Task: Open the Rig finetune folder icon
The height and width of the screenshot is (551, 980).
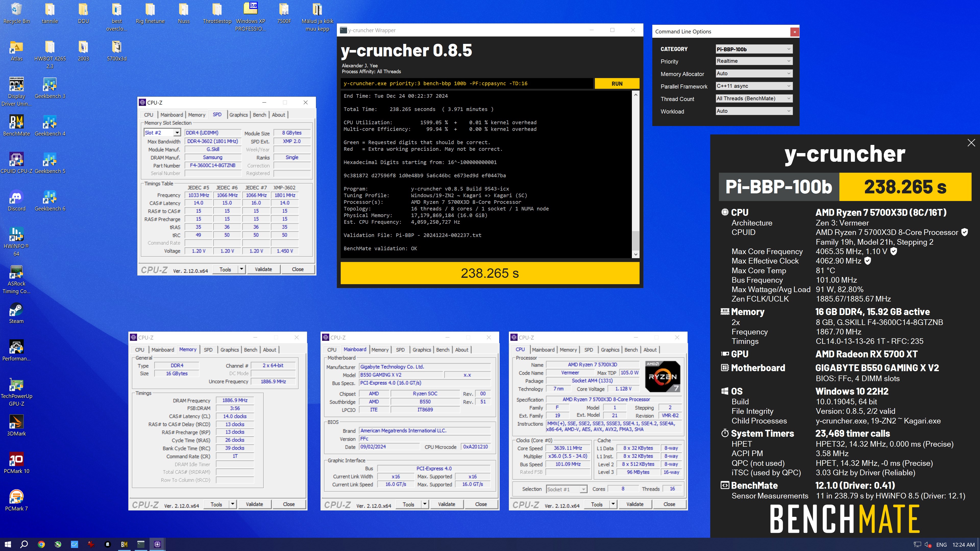Action: point(150,13)
